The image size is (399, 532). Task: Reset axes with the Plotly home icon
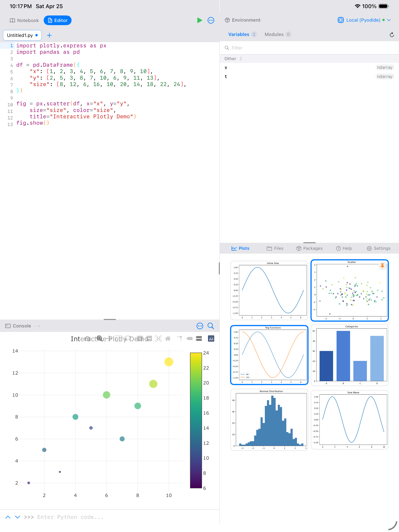pos(168,339)
